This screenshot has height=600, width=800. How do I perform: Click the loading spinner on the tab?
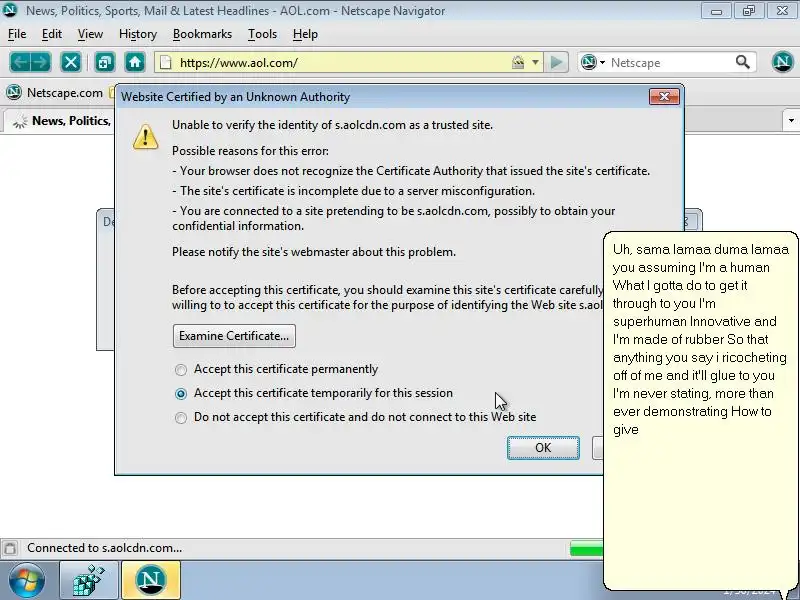click(20, 121)
